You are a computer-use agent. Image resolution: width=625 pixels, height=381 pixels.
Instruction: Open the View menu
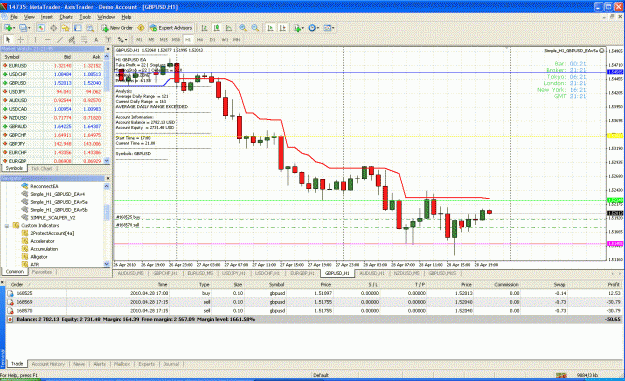point(29,17)
